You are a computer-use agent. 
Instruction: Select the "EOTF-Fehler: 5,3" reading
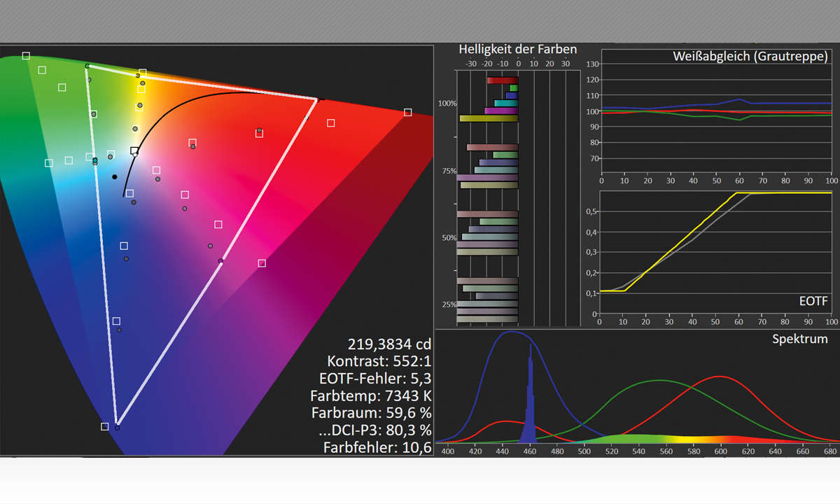tap(377, 379)
